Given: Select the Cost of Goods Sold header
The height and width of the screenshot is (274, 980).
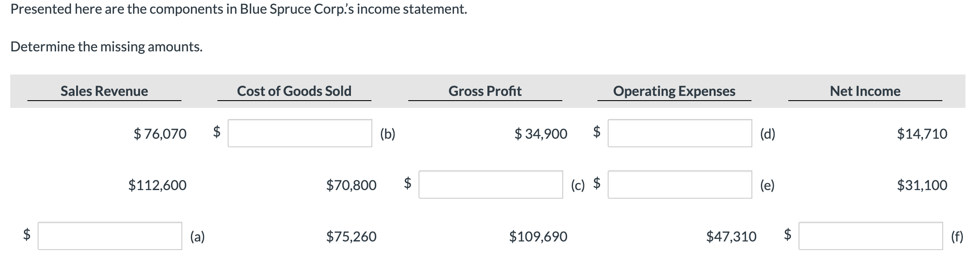Looking at the screenshot, I should tap(294, 91).
